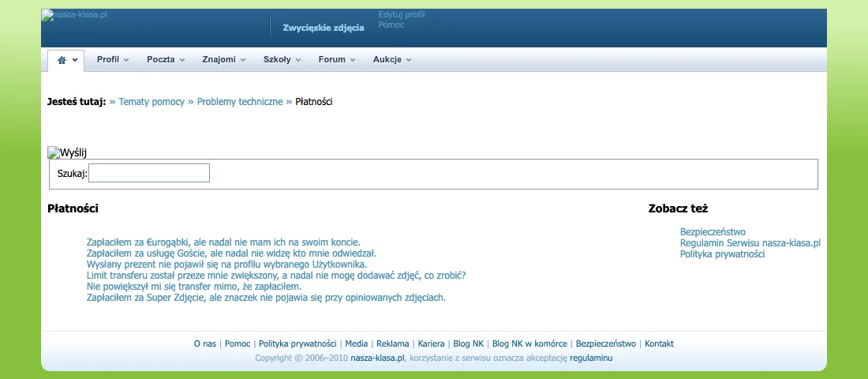Open the regulaminu link in footer
The height and width of the screenshot is (379, 868).
[x=591, y=358]
